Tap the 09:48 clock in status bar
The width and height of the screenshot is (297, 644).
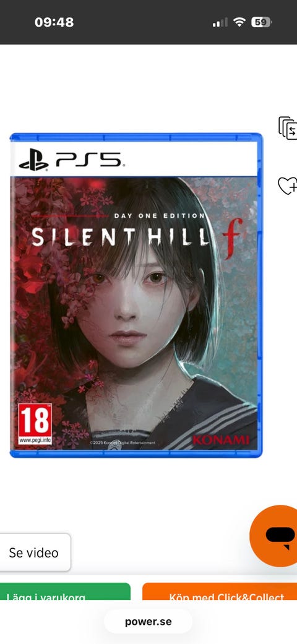pos(54,22)
